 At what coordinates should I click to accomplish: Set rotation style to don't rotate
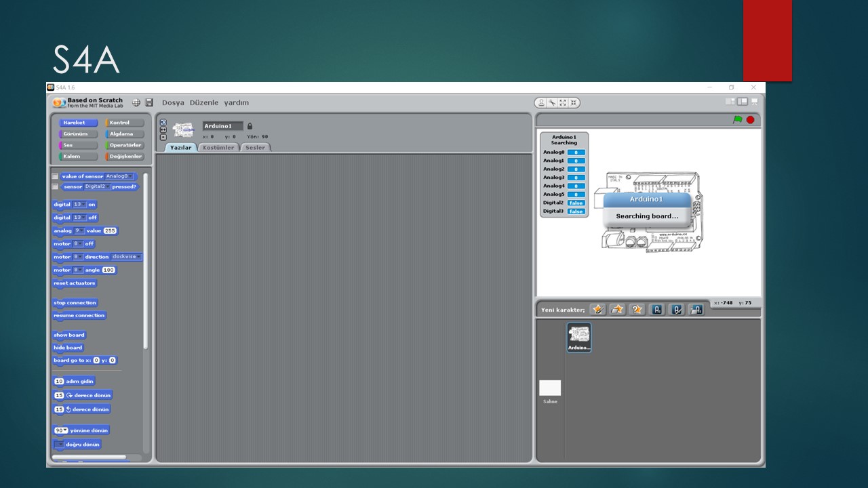coord(163,137)
